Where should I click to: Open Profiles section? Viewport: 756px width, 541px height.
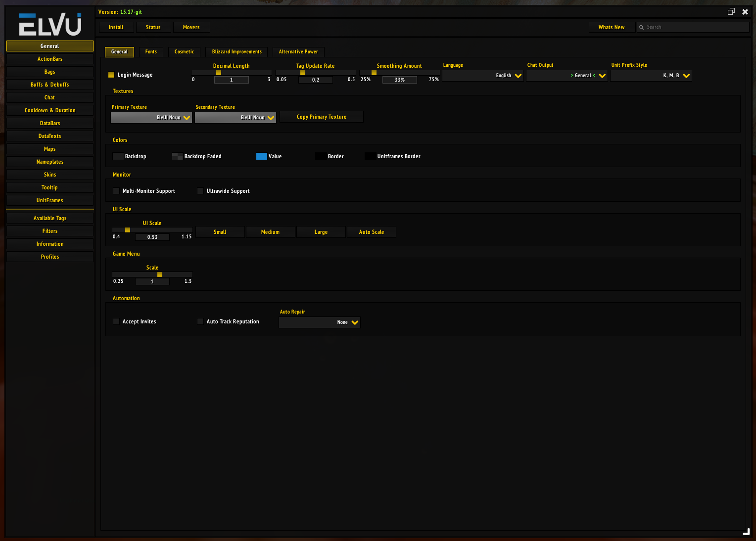pos(50,257)
